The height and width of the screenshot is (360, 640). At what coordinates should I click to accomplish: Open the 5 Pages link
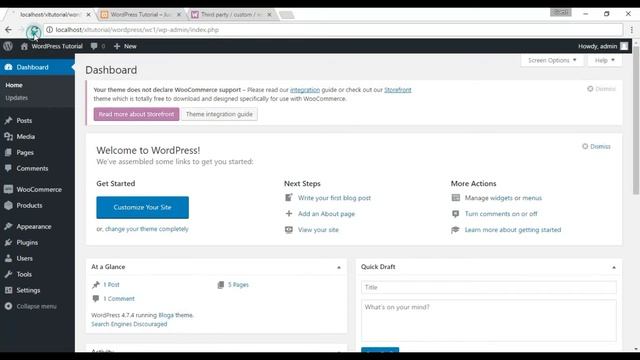[x=238, y=284]
